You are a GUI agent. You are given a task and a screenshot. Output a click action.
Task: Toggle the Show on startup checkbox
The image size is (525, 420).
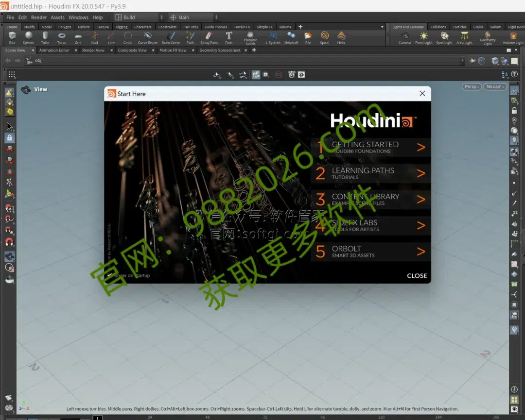coord(109,275)
